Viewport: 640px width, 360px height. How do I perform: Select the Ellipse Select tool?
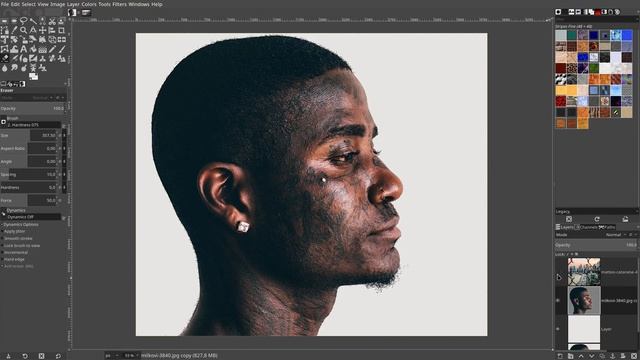point(14,21)
